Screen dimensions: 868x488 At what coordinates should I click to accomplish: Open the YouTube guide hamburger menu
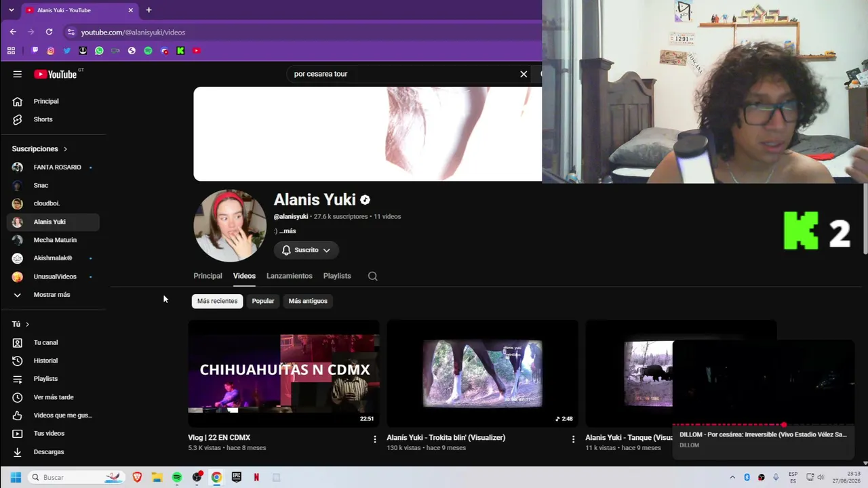pyautogui.click(x=18, y=74)
